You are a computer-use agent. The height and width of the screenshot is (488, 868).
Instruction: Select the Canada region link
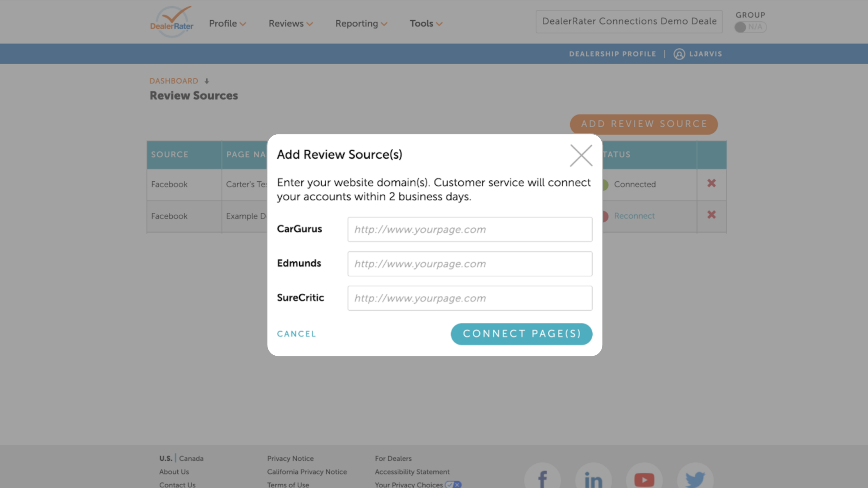pos(191,458)
